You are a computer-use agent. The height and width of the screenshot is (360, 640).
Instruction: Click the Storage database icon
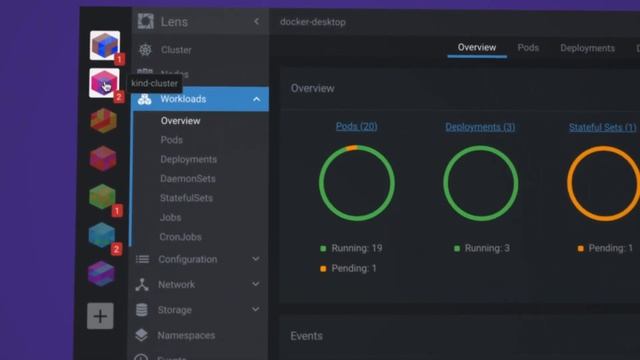pyautogui.click(x=142, y=310)
